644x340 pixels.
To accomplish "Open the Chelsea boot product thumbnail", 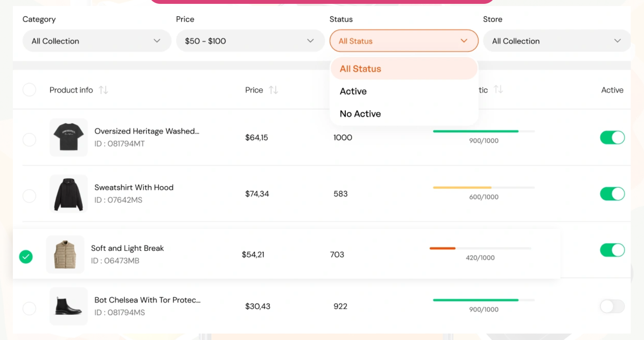I will tap(69, 306).
